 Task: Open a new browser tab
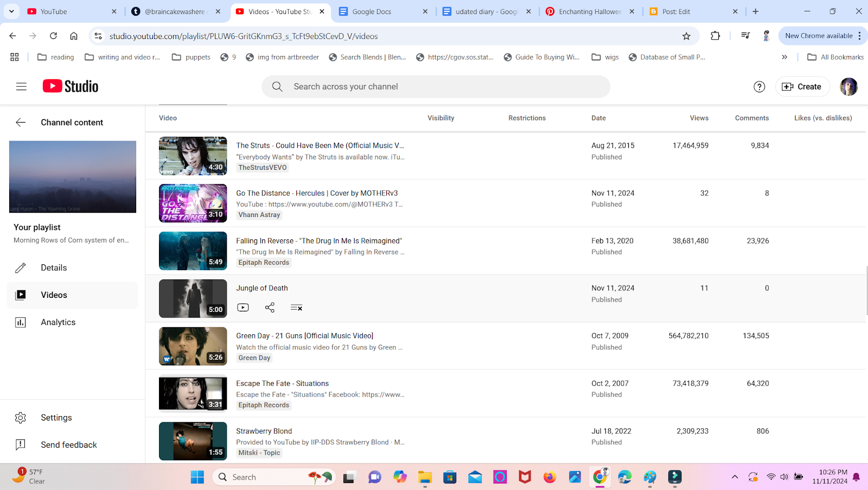[756, 11]
